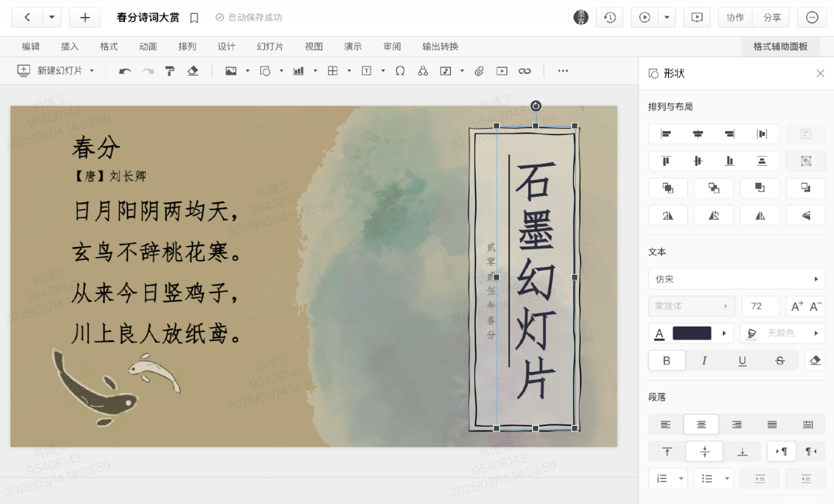Insert a hyperlink via link icon
834x504 pixels.
coord(524,71)
